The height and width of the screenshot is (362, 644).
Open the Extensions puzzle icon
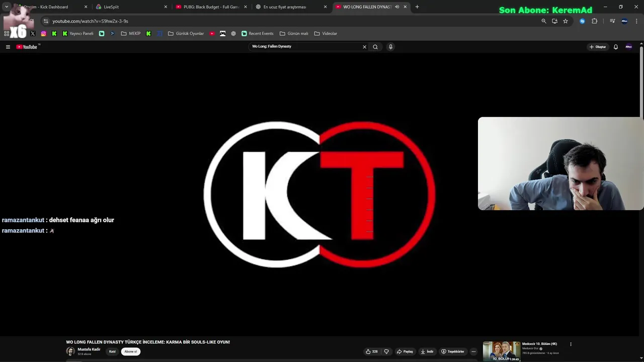(x=594, y=21)
